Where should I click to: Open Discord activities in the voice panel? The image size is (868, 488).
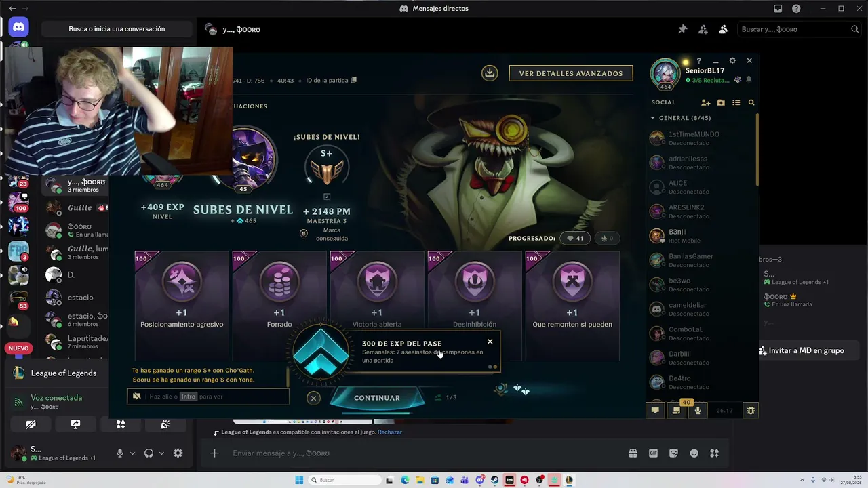[x=121, y=424]
